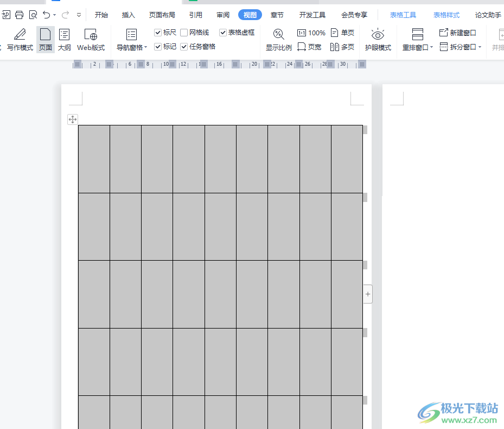Open the 显示比例 zoom dialog

(279, 40)
